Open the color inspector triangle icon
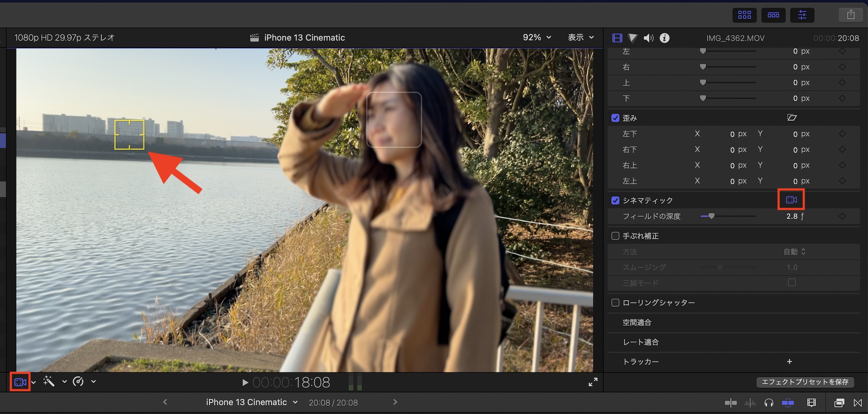Image resolution: width=868 pixels, height=414 pixels. click(x=633, y=38)
